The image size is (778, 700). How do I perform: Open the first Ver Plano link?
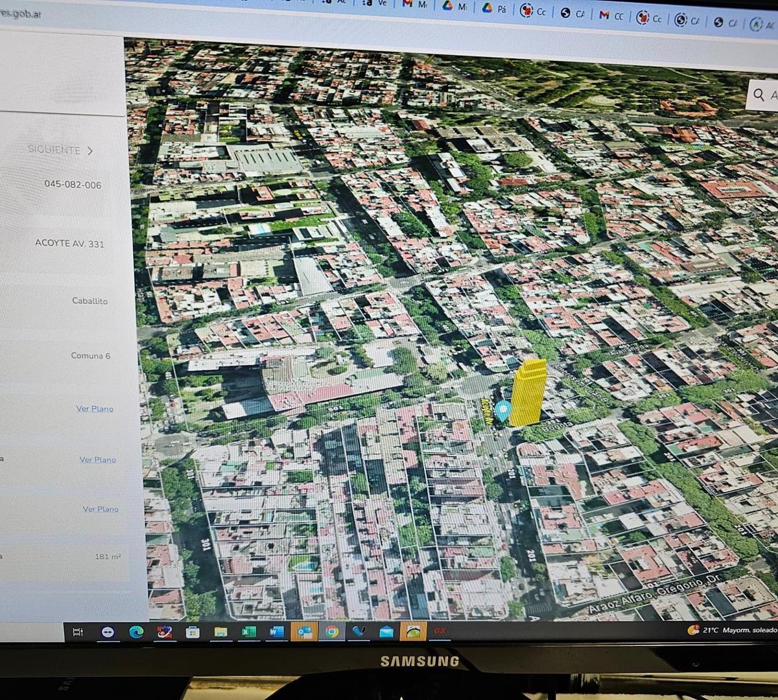pos(95,408)
